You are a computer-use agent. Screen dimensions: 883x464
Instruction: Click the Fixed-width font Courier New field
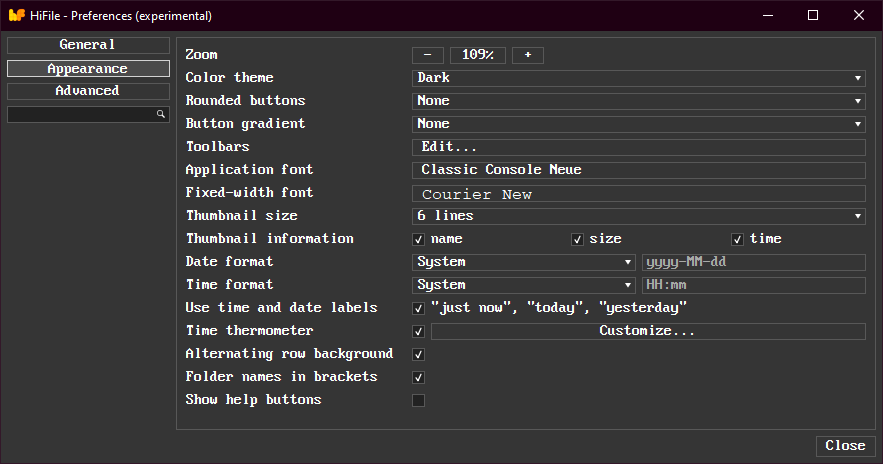coord(638,194)
